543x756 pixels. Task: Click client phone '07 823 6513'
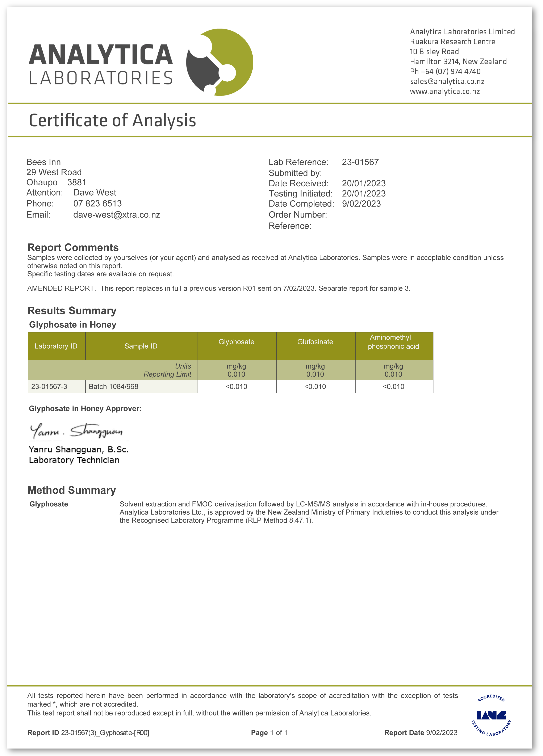(x=97, y=204)
